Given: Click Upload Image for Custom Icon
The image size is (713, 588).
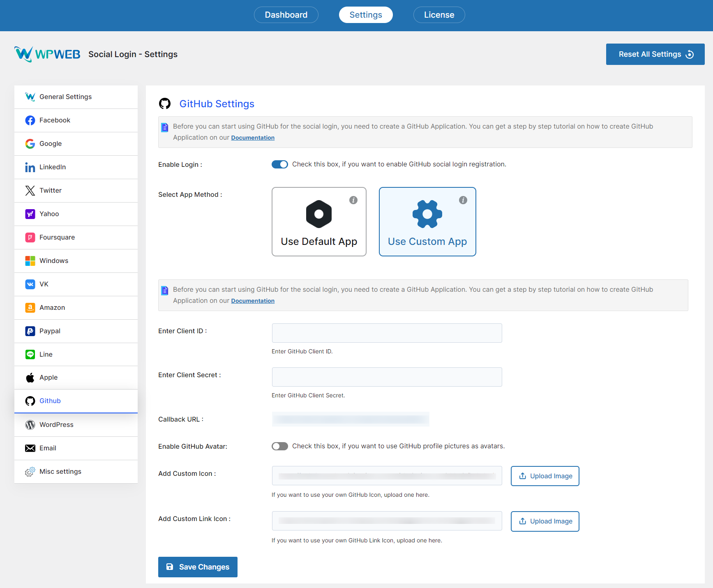Looking at the screenshot, I should click(x=545, y=476).
